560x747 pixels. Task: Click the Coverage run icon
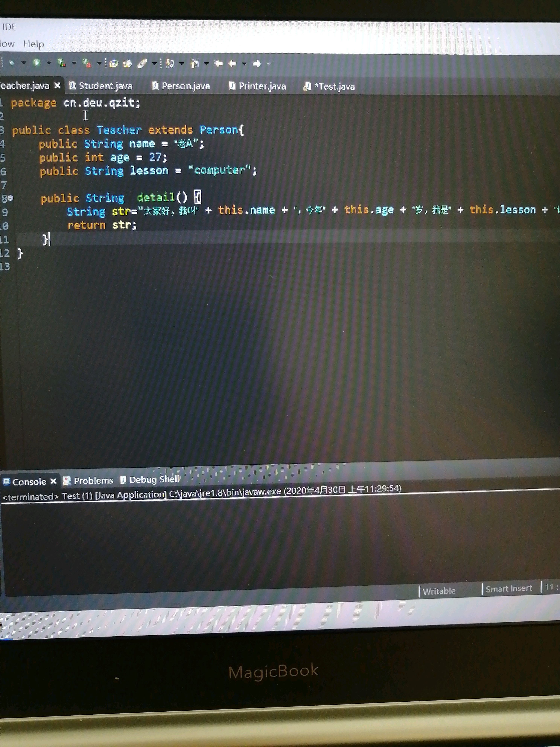click(x=62, y=63)
